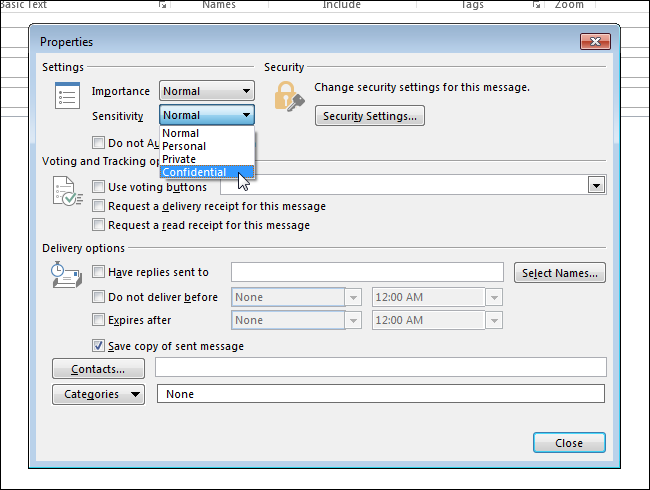This screenshot has width=650, height=490.
Task: Click the Contacts button
Action: pos(98,369)
